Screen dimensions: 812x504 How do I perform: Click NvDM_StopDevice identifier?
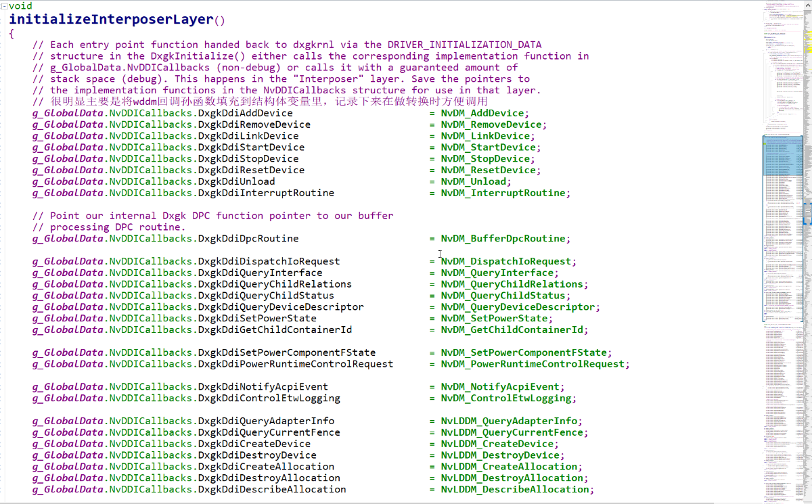485,159
